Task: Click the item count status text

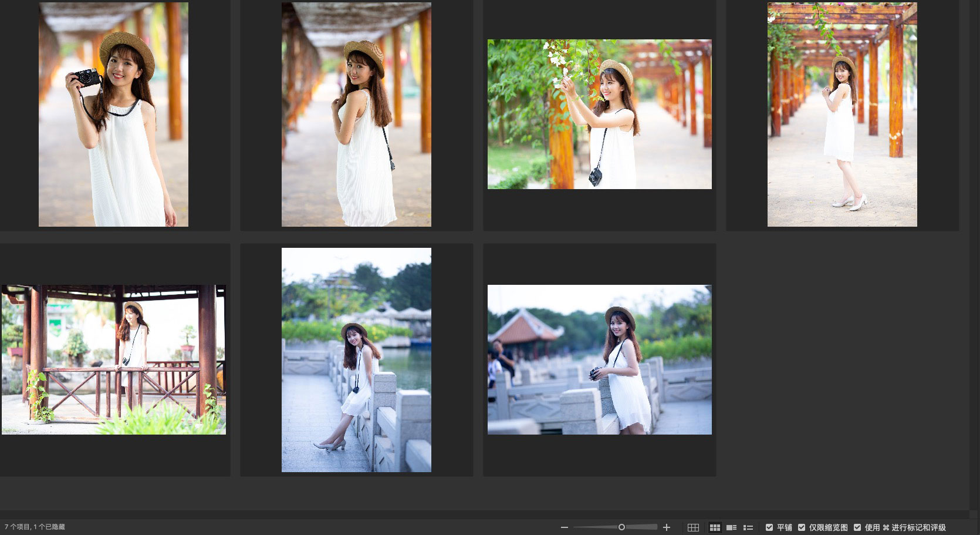Action: click(x=35, y=527)
